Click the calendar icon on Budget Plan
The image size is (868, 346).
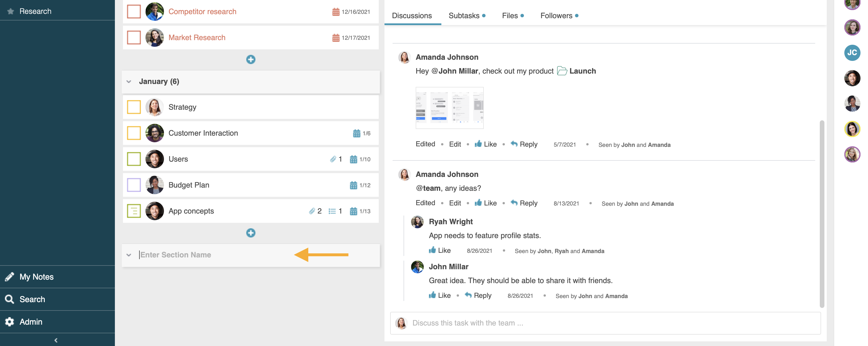(x=353, y=185)
